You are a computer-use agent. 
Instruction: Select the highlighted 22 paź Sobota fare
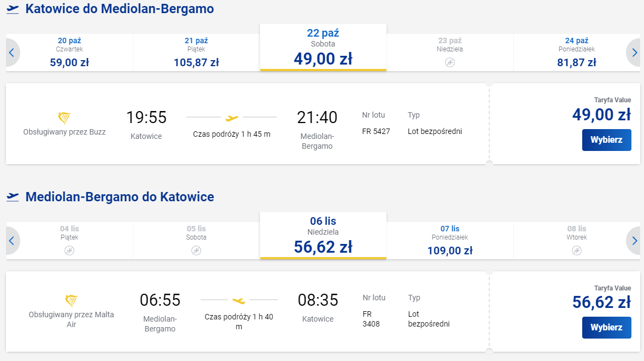pos(323,46)
